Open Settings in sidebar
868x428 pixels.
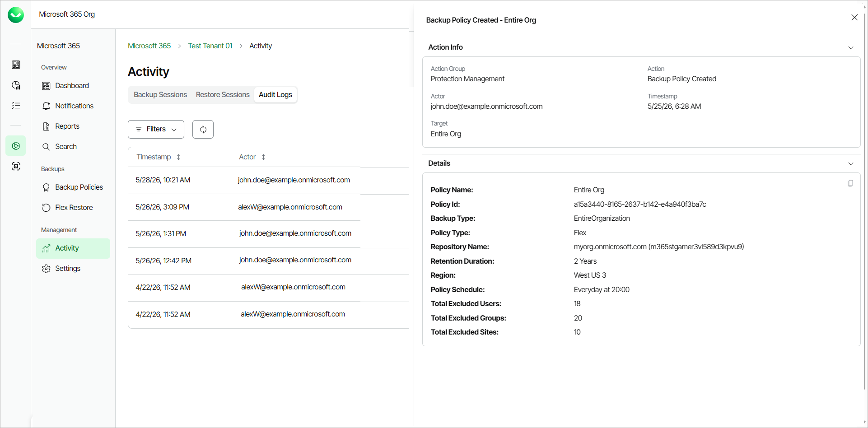(x=73, y=269)
